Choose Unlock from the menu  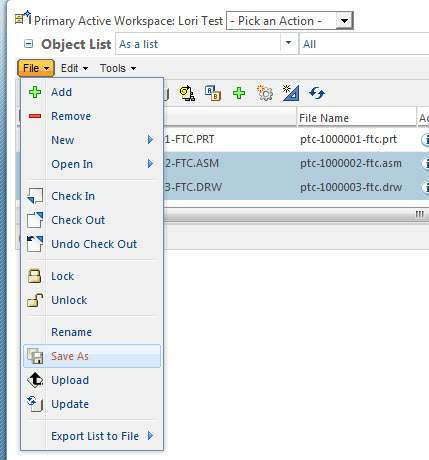pos(92,300)
